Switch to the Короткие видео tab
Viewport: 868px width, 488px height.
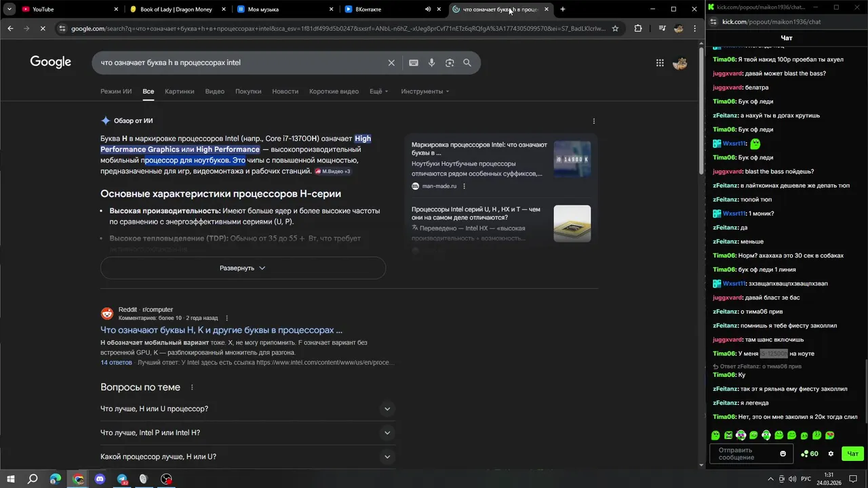click(x=334, y=91)
